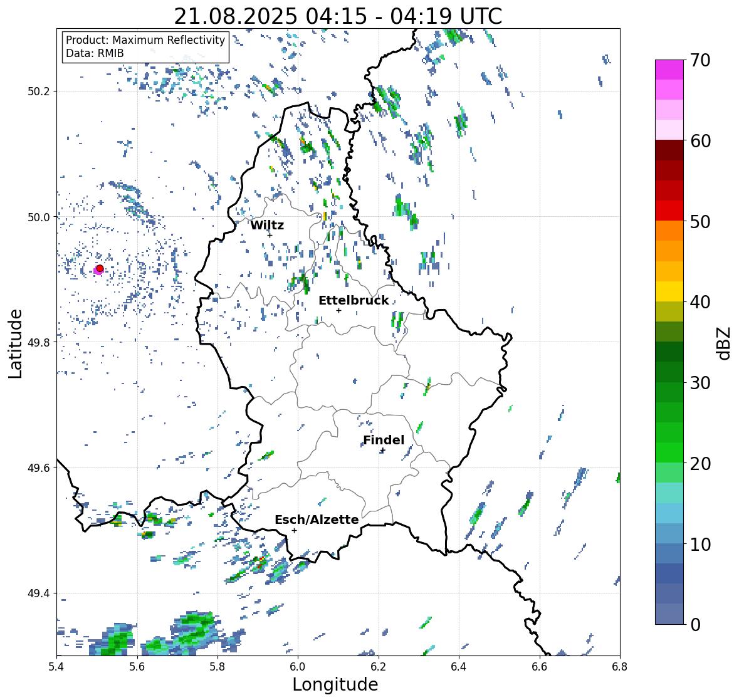The height and width of the screenshot is (700, 739).
Task: Pick the bright magenta colorbar segment below 70
Action: (x=669, y=70)
